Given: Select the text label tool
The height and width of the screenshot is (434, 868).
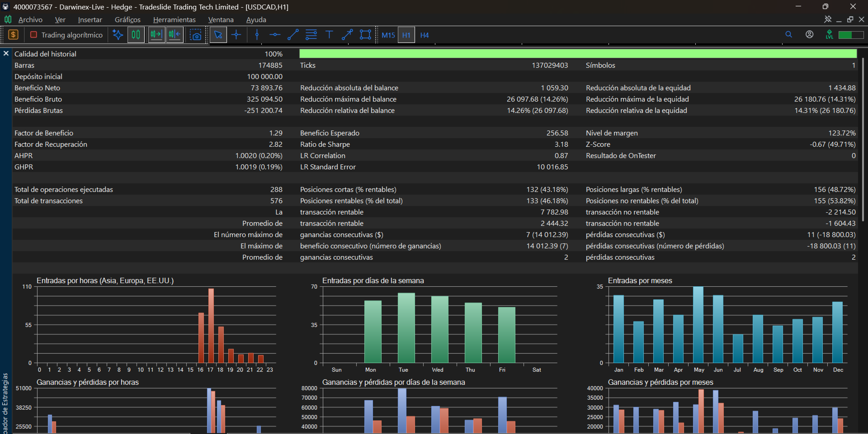Looking at the screenshot, I should click(329, 35).
